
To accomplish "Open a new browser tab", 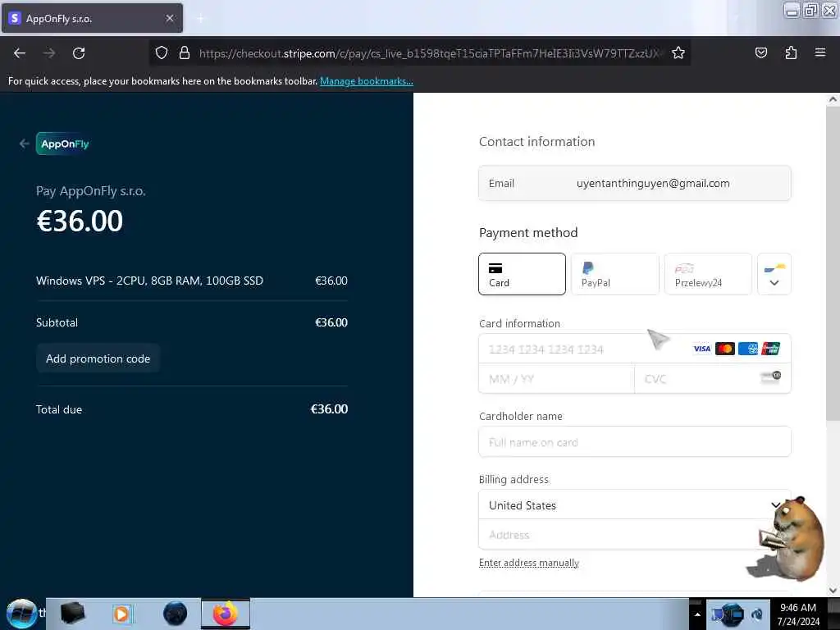I will pos(200,19).
